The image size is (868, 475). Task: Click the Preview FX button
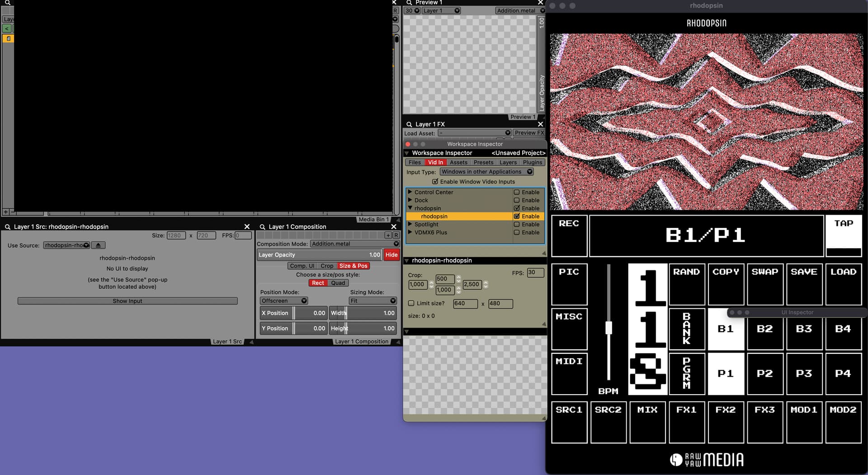coord(528,133)
